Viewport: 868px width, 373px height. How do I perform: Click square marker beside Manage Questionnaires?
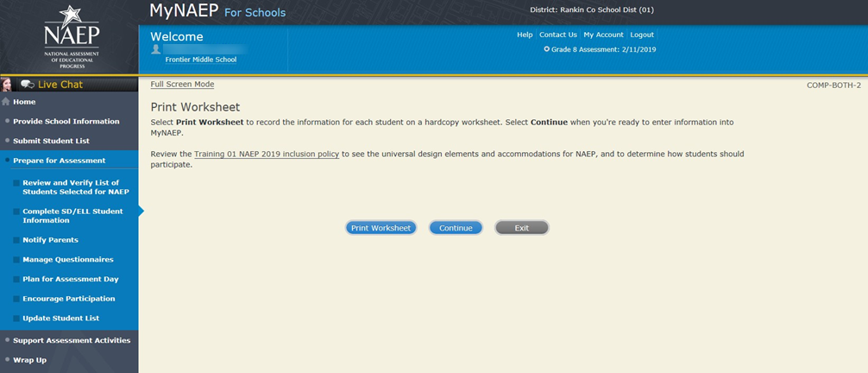click(16, 260)
